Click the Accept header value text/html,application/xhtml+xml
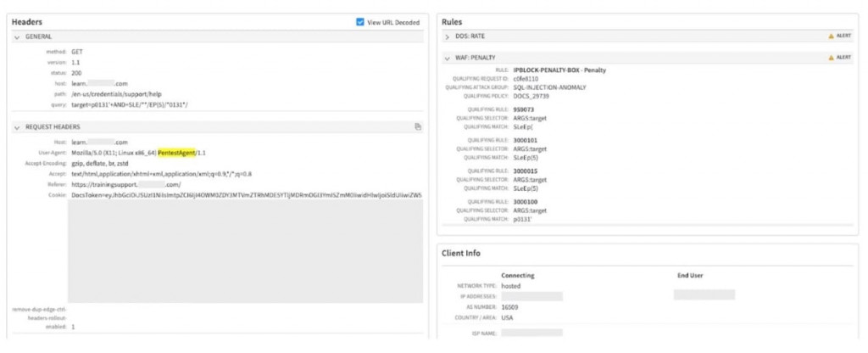This screenshot has width=868, height=353. [x=162, y=173]
